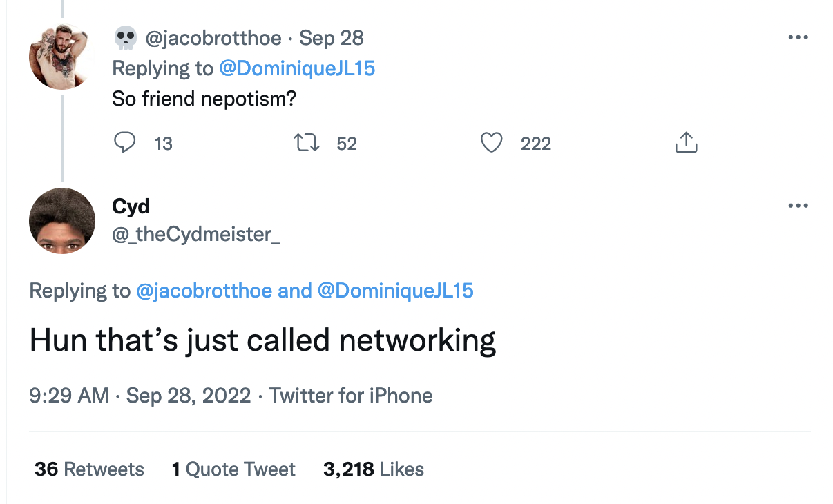
Task: Open the @_theCydmeister_ handle
Action: pyautogui.click(x=196, y=235)
